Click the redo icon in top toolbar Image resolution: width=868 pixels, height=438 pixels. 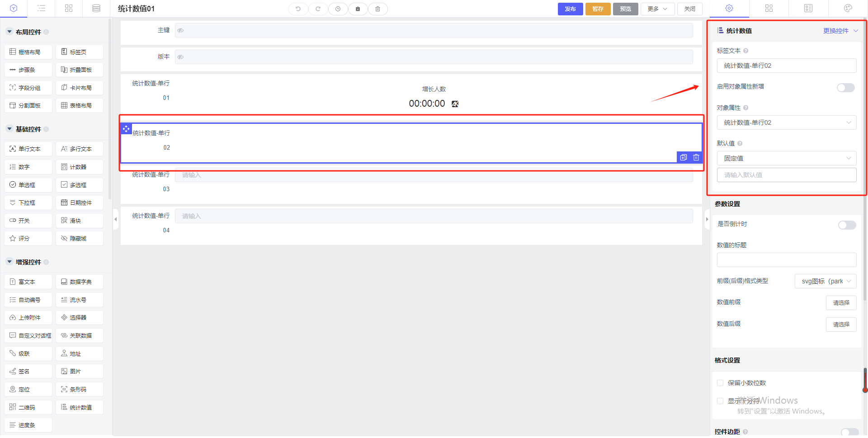pyautogui.click(x=318, y=9)
